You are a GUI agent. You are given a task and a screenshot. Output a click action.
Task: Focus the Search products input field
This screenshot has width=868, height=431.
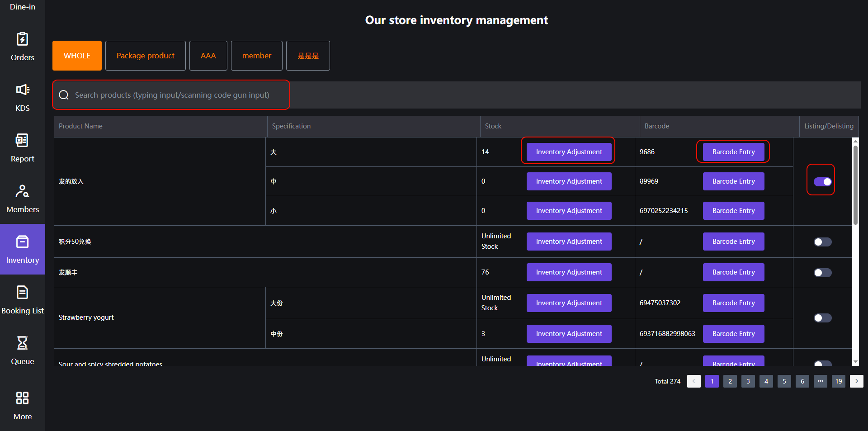point(172,95)
